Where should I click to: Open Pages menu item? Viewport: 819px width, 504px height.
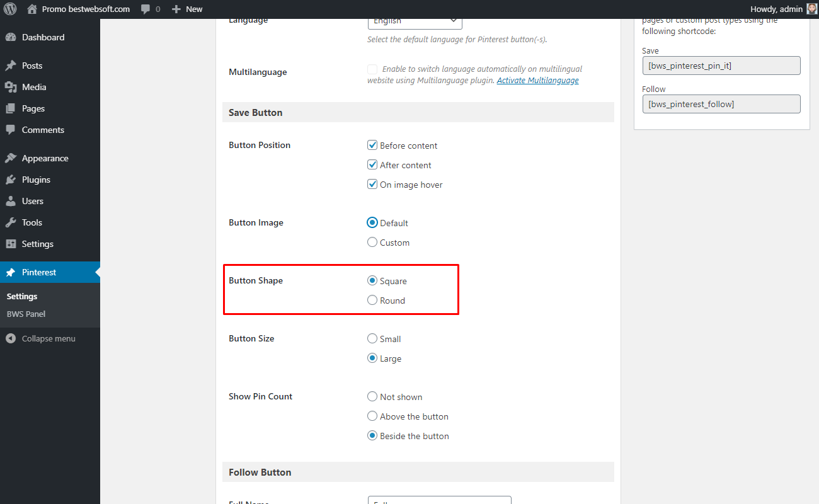click(50, 108)
